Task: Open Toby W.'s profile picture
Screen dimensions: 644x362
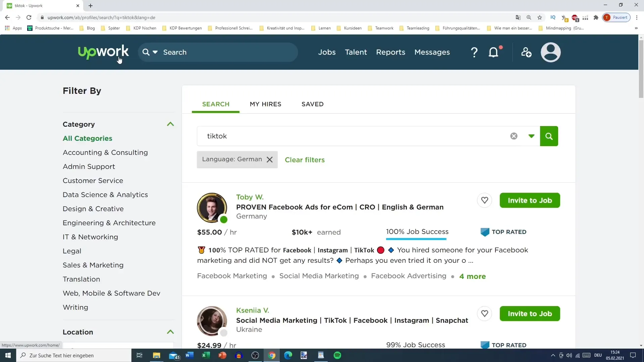Action: click(212, 208)
